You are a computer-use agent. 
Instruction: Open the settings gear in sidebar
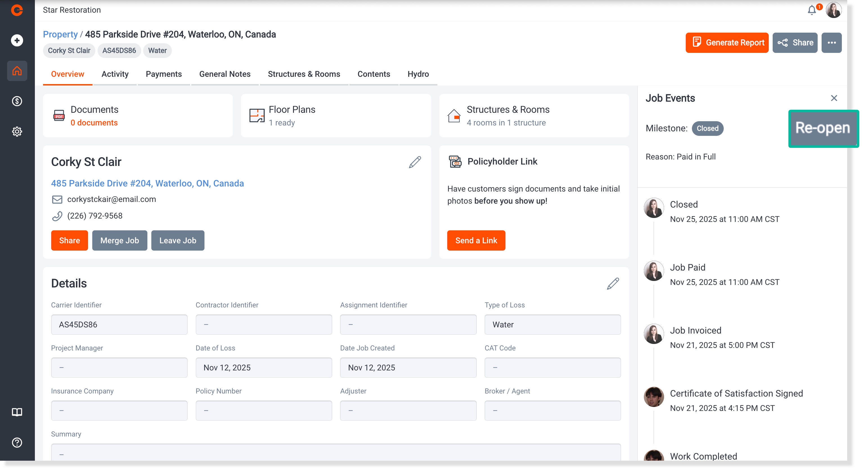coord(17,131)
